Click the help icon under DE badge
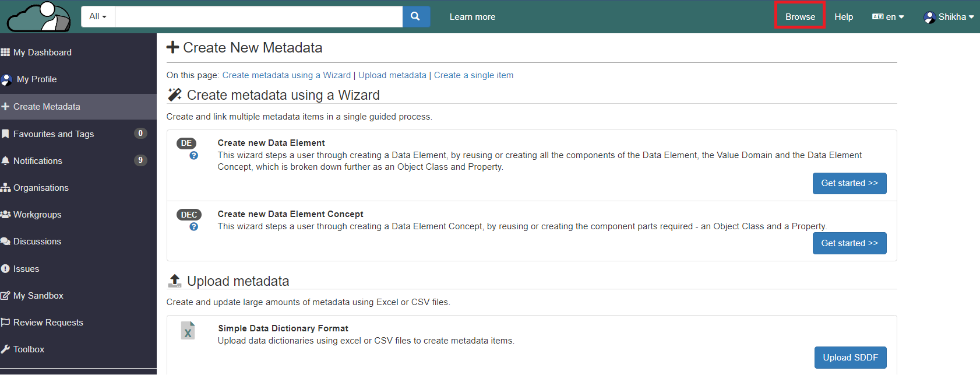The height and width of the screenshot is (378, 980). pos(194,156)
